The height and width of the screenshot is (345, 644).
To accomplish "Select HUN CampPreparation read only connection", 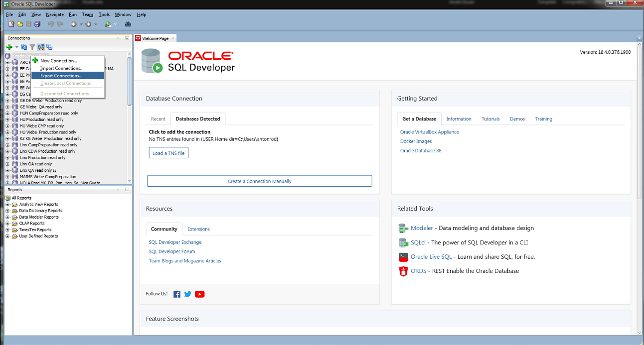I will tap(49, 113).
